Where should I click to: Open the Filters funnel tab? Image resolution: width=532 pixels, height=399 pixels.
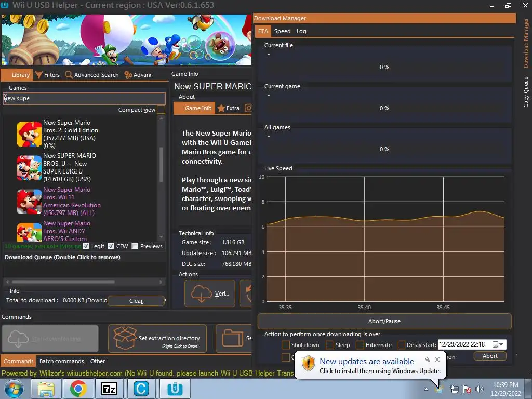click(47, 75)
